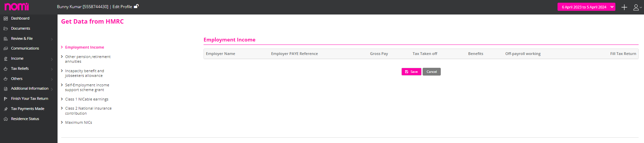644x143 pixels.
Task: Expand the Income submenu arrow
Action: tap(52, 59)
